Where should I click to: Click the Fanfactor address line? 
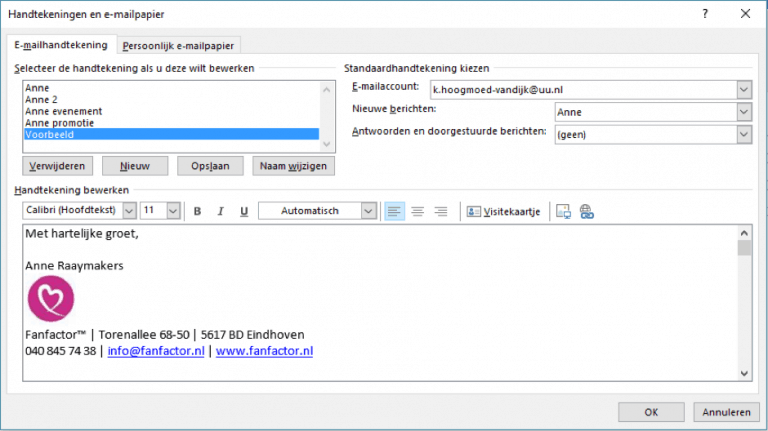[165, 335]
